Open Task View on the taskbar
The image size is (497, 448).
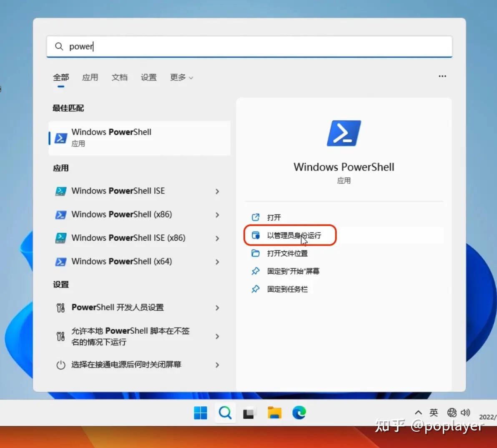(x=248, y=413)
